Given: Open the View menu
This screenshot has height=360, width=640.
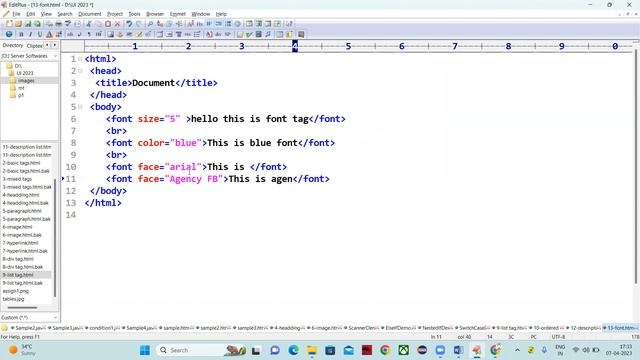Looking at the screenshot, I should [46, 14].
